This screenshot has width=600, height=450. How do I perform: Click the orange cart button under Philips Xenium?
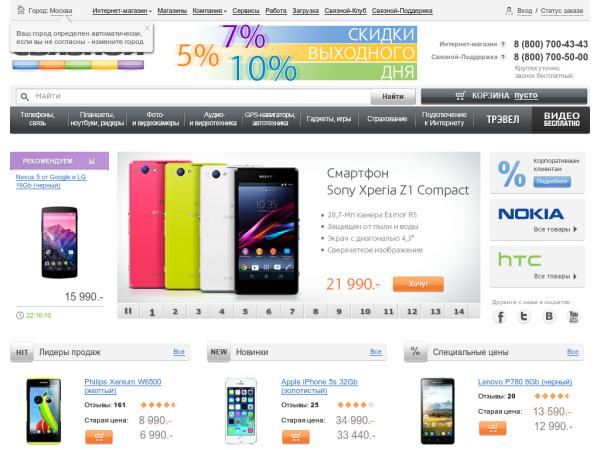point(99,437)
